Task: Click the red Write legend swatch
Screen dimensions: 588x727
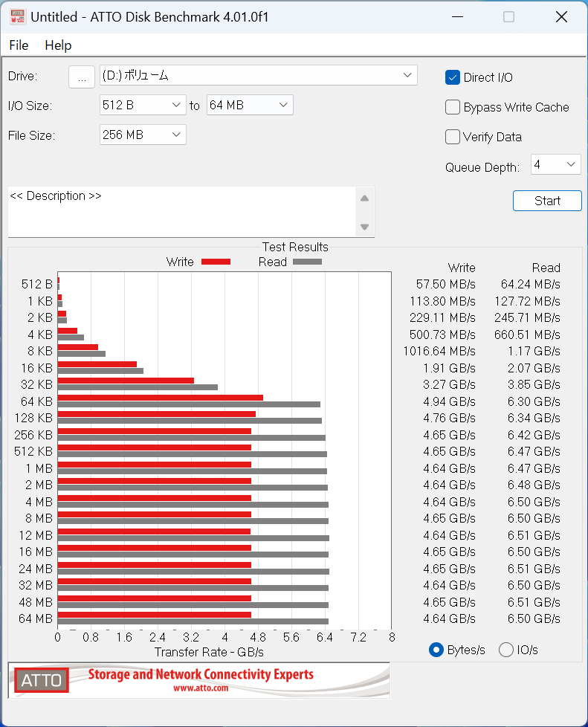Action: (216, 262)
